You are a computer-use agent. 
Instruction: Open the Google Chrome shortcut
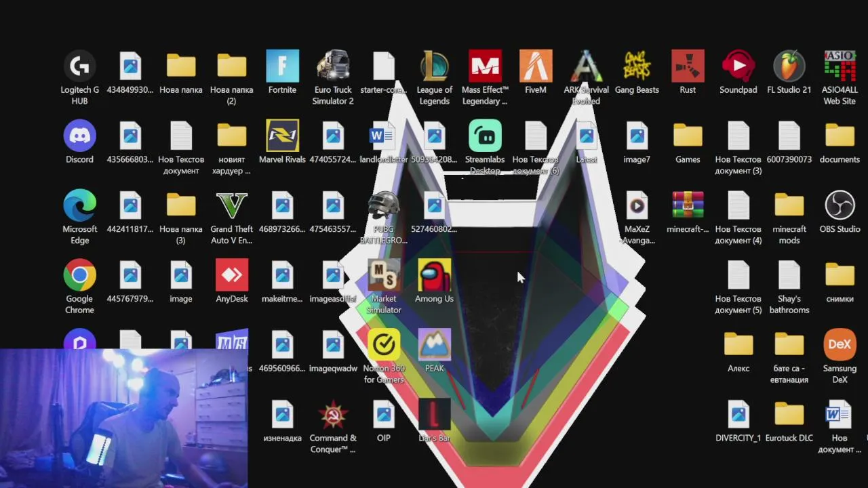coord(79,287)
